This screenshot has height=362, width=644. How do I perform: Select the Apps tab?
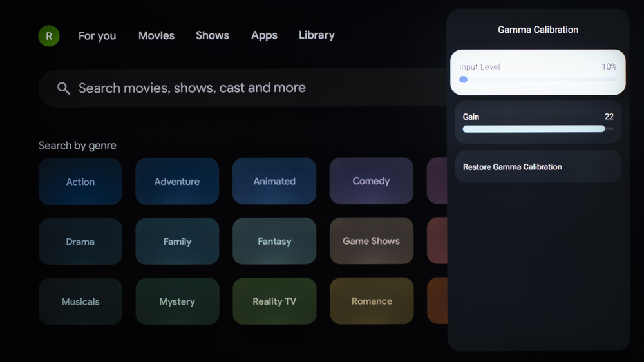[x=264, y=35]
